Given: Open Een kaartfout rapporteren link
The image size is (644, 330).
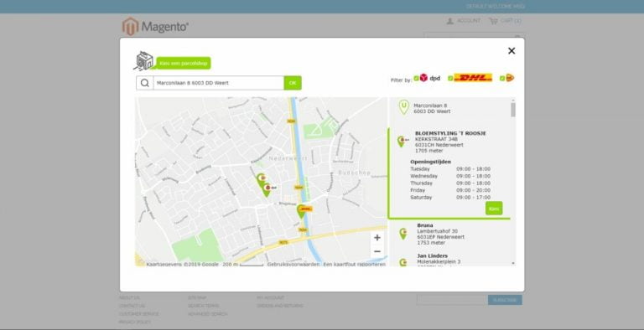Looking at the screenshot, I should [355, 265].
